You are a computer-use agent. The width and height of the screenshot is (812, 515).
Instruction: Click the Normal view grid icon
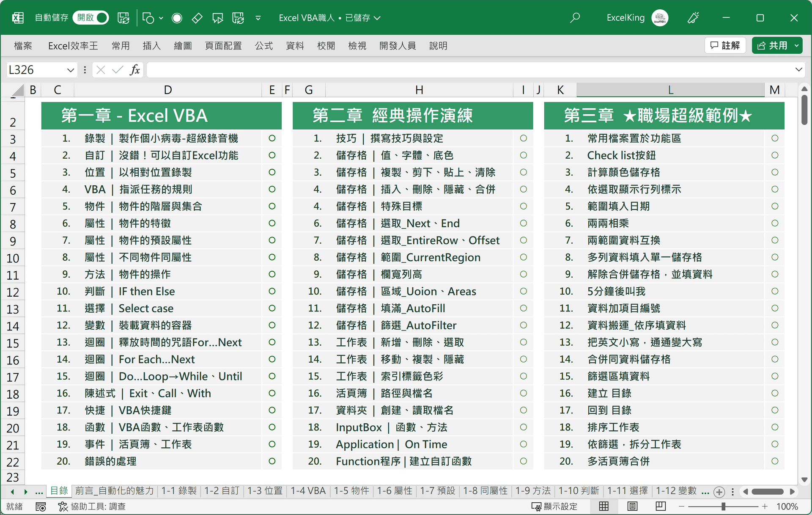point(604,507)
